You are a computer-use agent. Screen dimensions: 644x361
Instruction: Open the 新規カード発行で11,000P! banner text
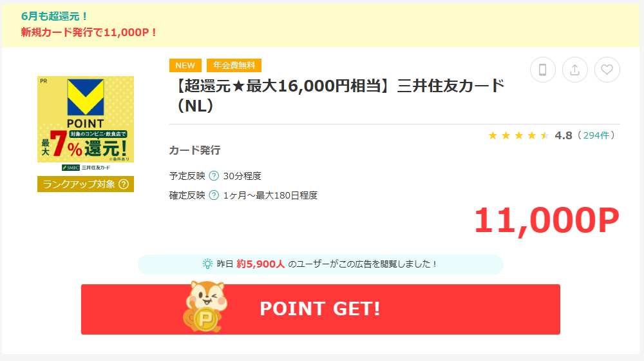pos(89,32)
